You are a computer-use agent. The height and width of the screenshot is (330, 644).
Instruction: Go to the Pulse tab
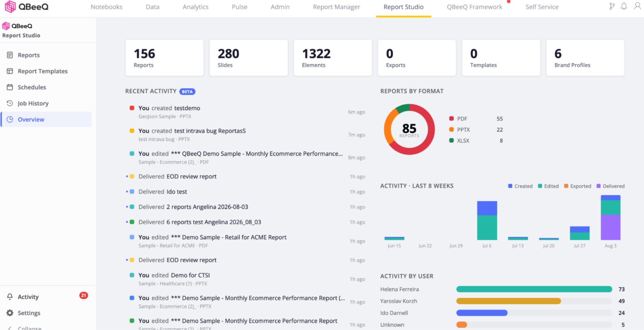[239, 7]
